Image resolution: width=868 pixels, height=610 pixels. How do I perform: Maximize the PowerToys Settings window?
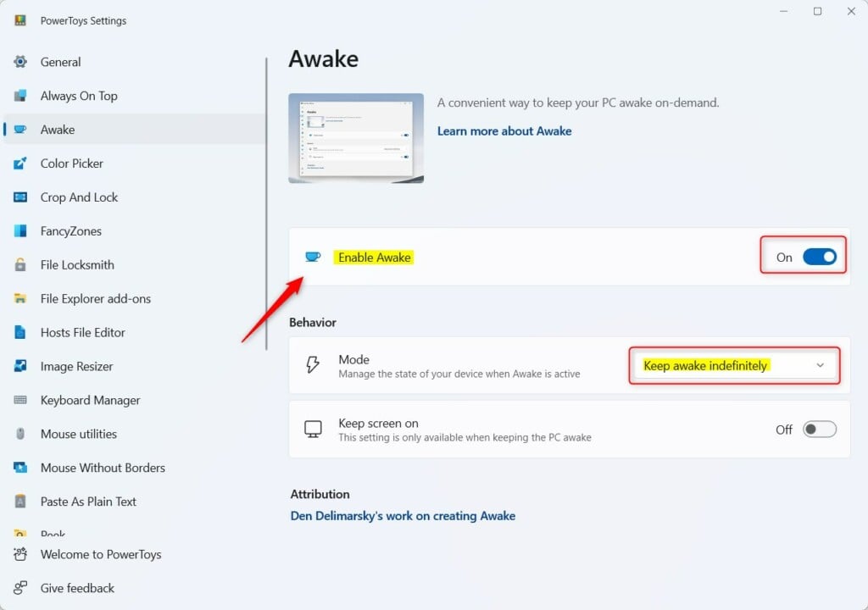(817, 11)
